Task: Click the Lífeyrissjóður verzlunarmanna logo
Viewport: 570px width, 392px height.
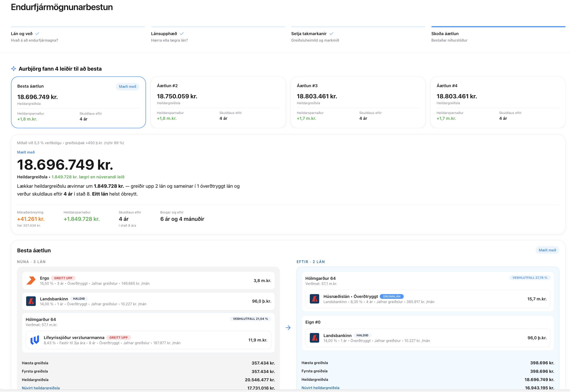Action: pos(35,340)
